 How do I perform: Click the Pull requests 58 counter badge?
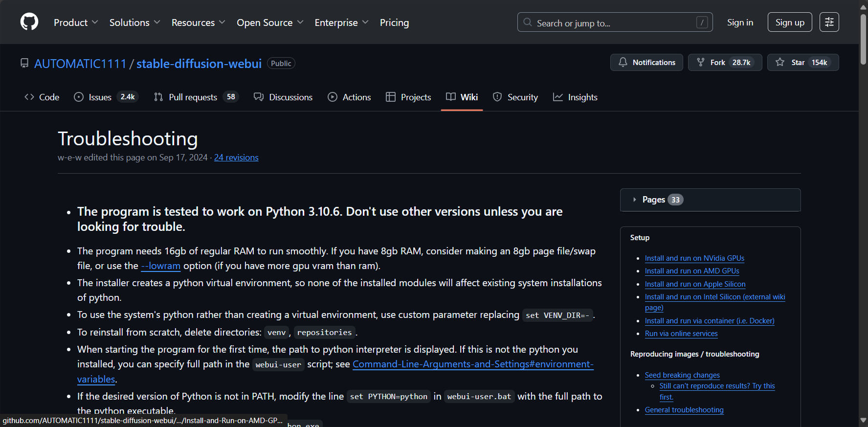coord(231,97)
